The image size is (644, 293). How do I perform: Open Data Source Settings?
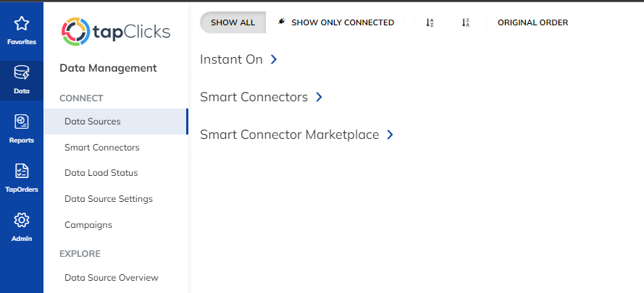point(109,199)
